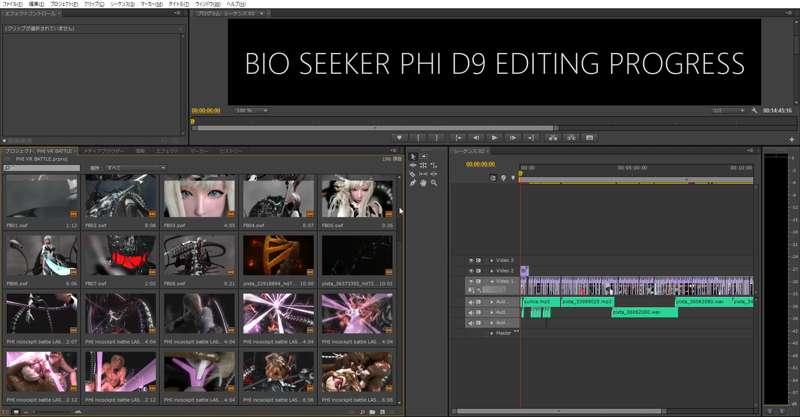
Task: Select the Slide tool
Action: coord(434,174)
